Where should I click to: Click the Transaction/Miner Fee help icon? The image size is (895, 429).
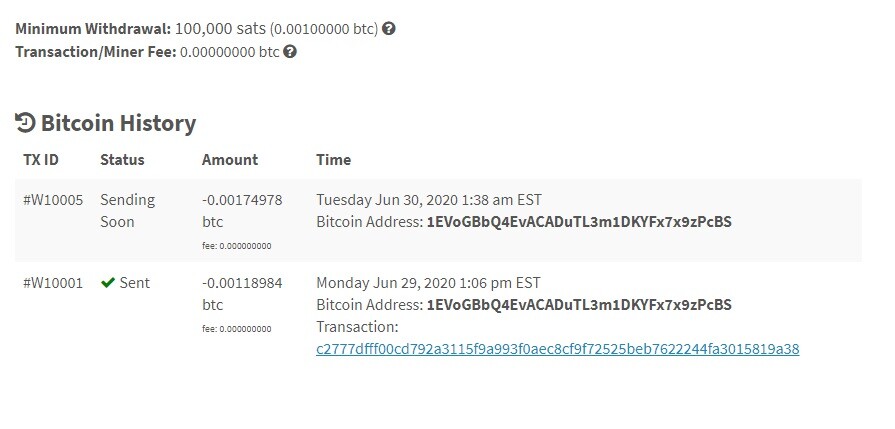(290, 52)
